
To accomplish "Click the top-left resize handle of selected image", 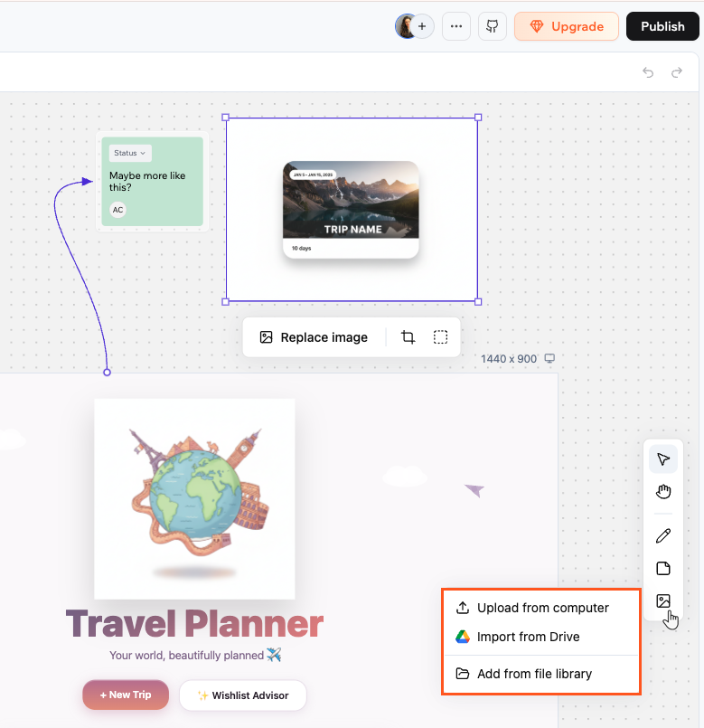I will point(226,118).
